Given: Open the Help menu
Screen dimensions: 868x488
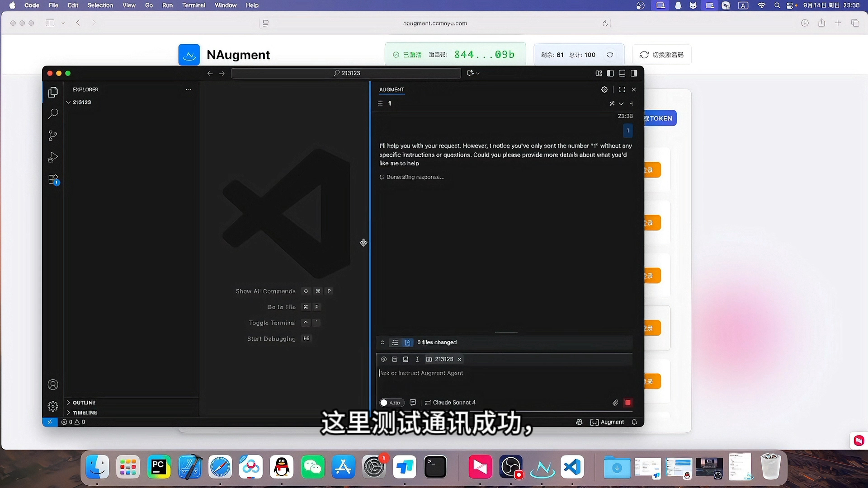Looking at the screenshot, I should point(252,5).
